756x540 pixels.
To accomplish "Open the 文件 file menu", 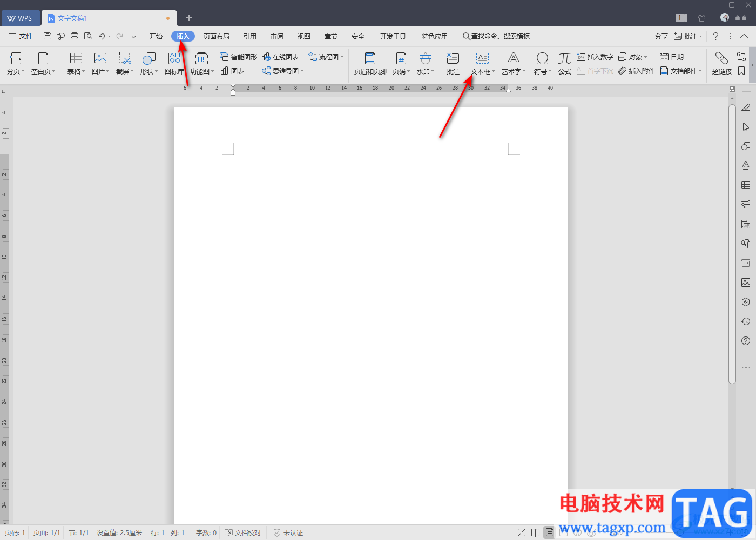I will click(x=21, y=36).
